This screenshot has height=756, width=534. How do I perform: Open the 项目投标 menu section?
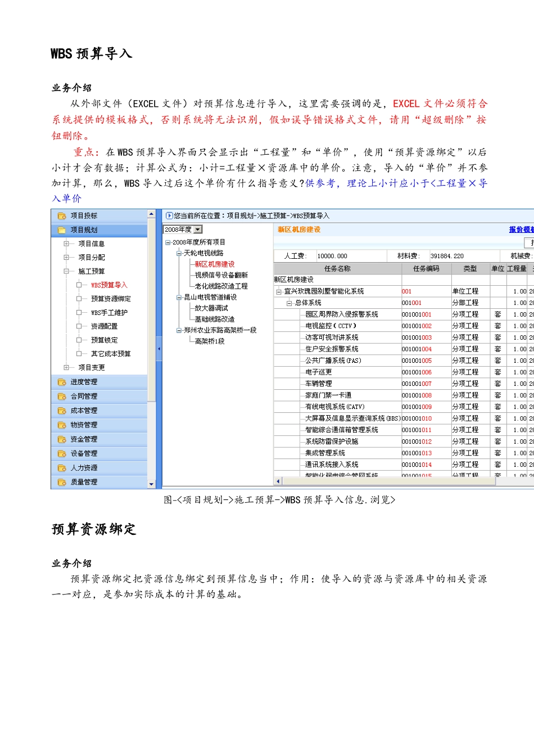(99, 216)
